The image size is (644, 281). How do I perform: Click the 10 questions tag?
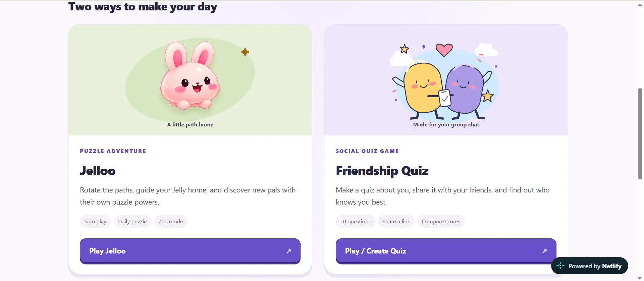click(356, 221)
